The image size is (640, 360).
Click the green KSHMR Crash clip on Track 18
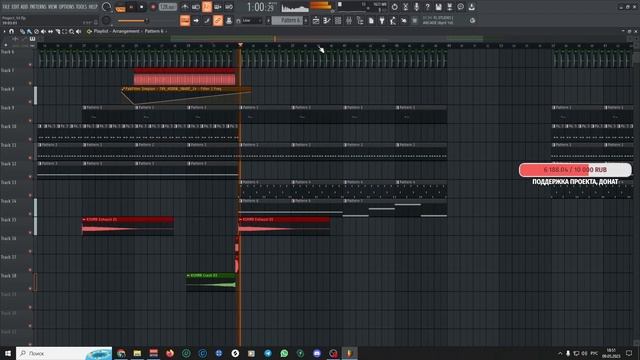pyautogui.click(x=211, y=281)
